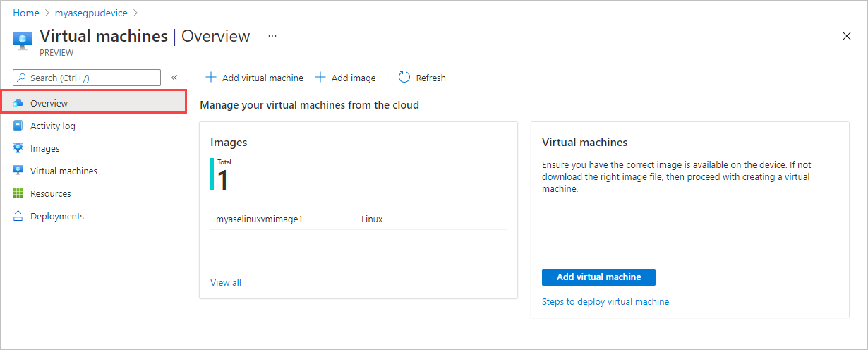The width and height of the screenshot is (868, 350).
Task: Choose Add virtual machine in the toolbar
Action: [254, 78]
